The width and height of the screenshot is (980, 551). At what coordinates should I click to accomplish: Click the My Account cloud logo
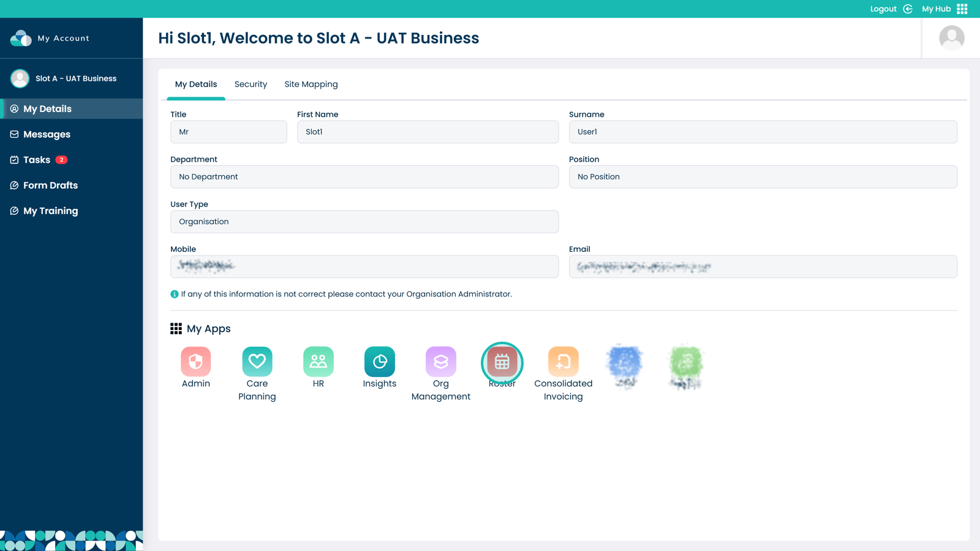(x=21, y=38)
